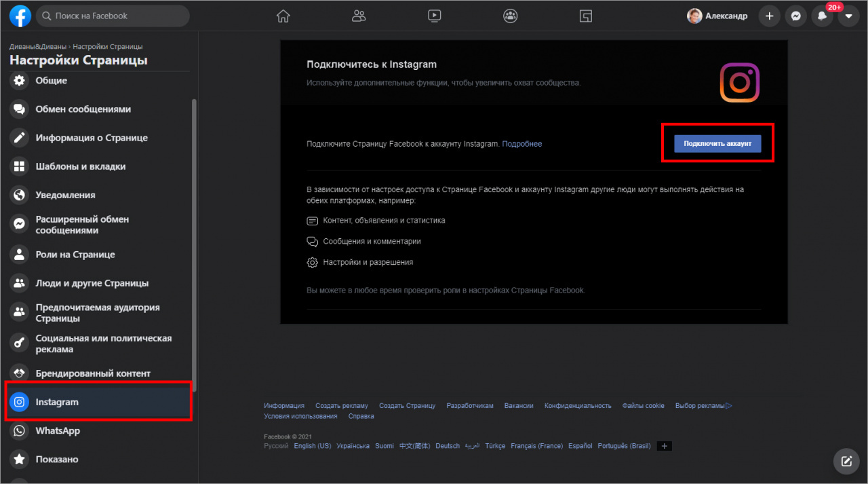The height and width of the screenshot is (484, 868).
Task: Click the sidebar scrollbar
Action: point(195,244)
